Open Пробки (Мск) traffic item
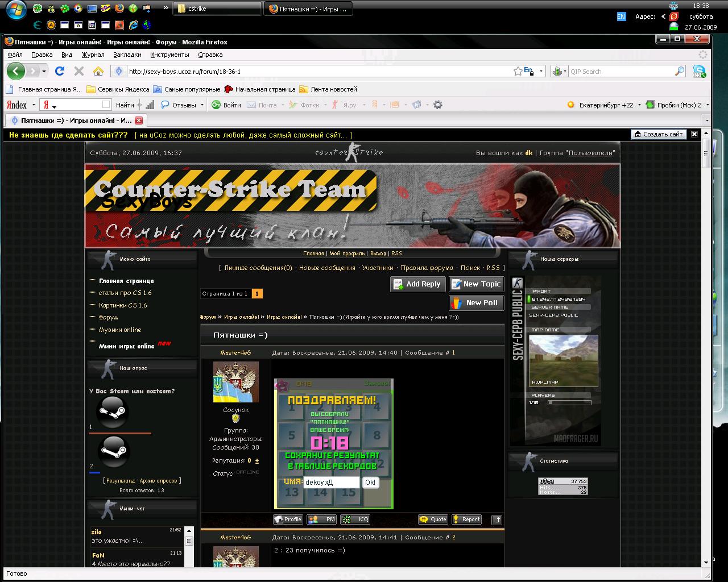 674,105
